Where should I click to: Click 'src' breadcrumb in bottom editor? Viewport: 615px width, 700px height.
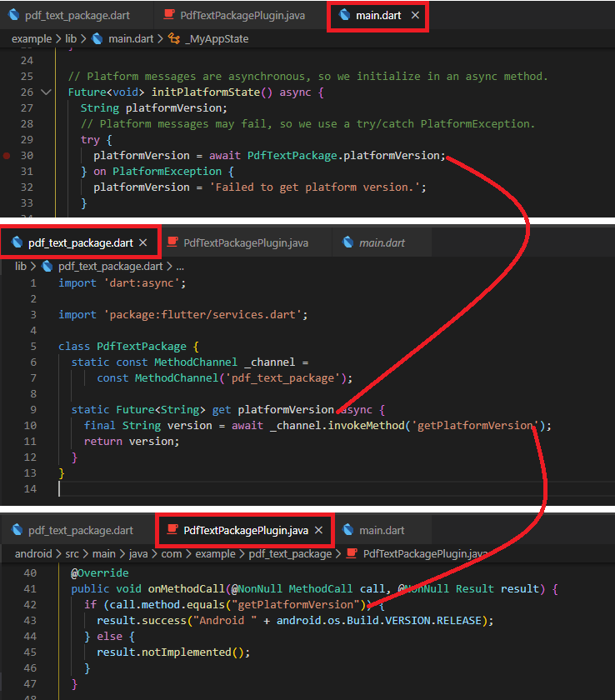pos(72,554)
